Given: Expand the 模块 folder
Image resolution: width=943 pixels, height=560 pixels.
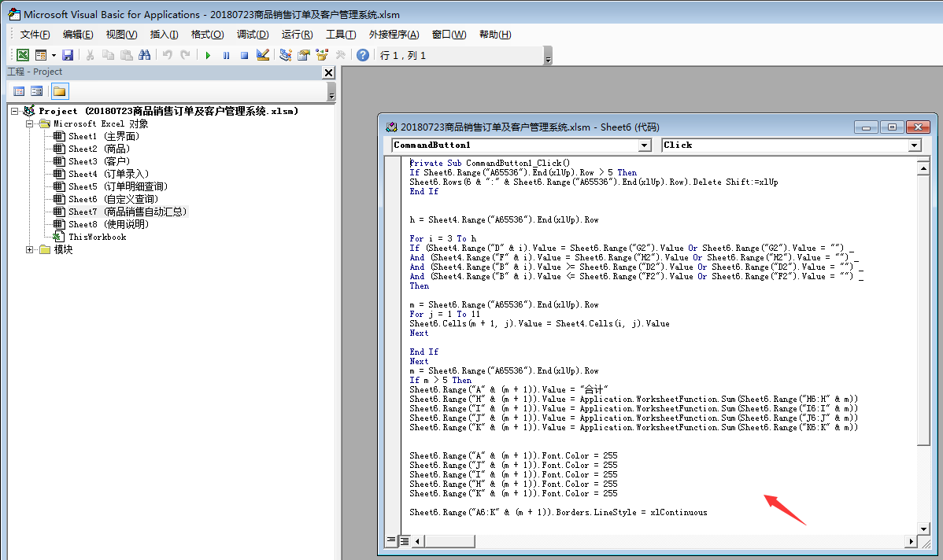Looking at the screenshot, I should point(29,249).
